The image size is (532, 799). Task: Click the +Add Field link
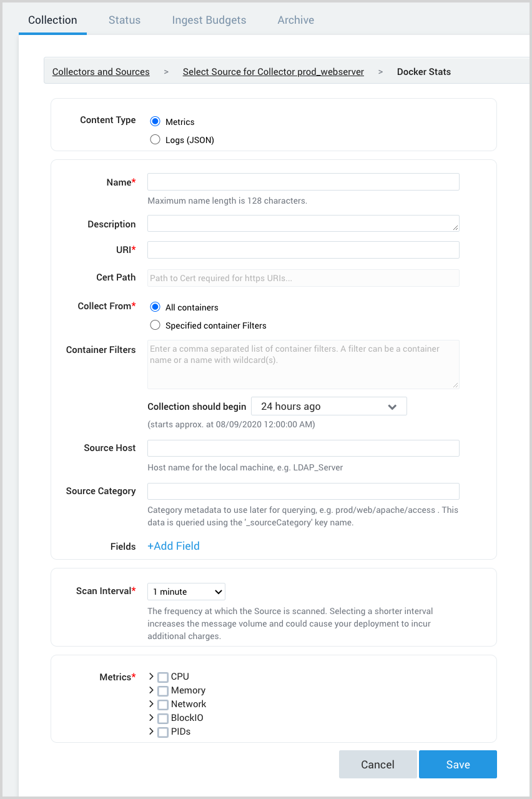(174, 546)
